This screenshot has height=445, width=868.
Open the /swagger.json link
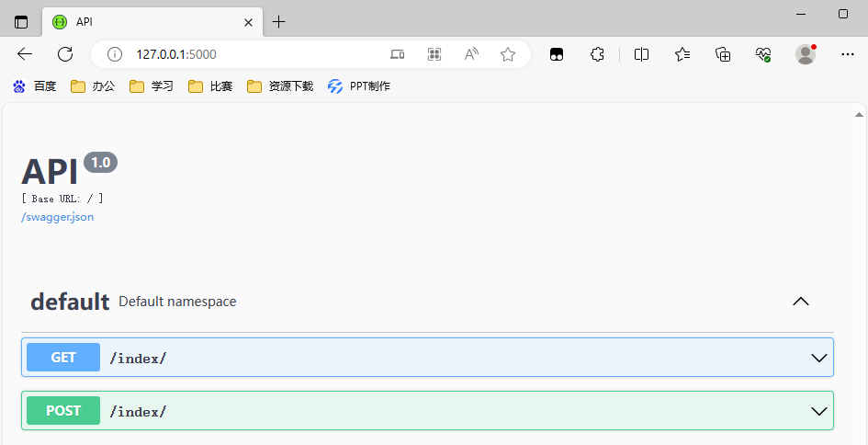(58, 217)
